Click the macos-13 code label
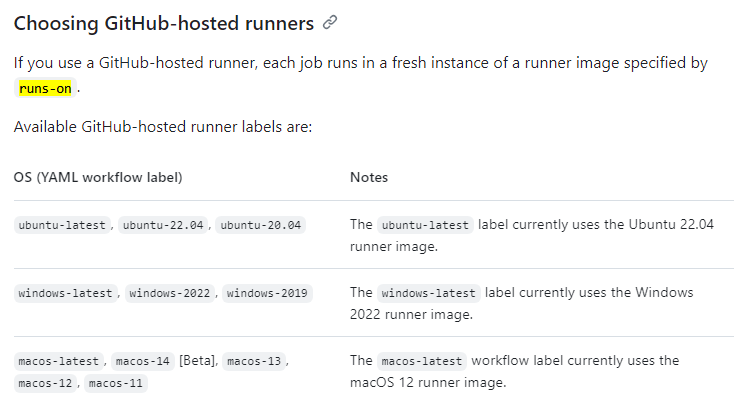The height and width of the screenshot is (407, 752). [254, 361]
